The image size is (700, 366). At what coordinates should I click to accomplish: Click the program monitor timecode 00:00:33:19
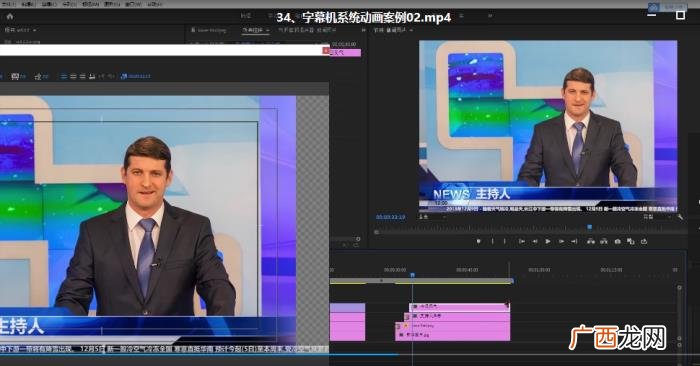390,217
